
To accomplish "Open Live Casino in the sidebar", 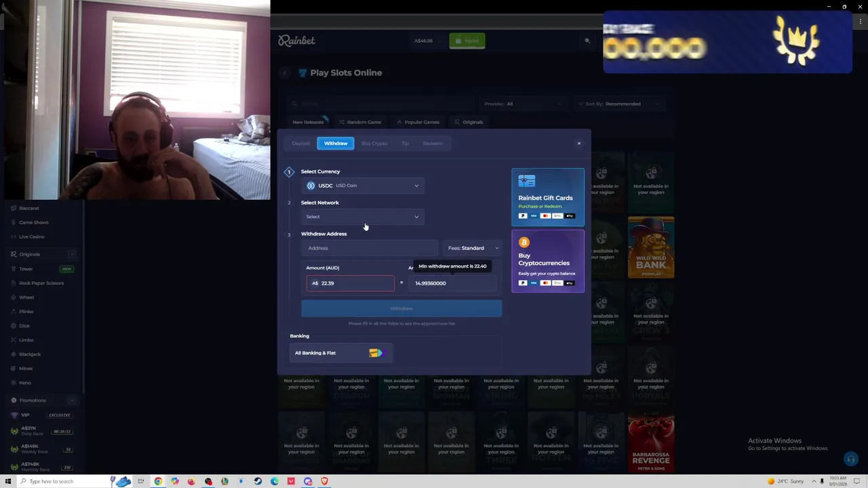I will [32, 237].
